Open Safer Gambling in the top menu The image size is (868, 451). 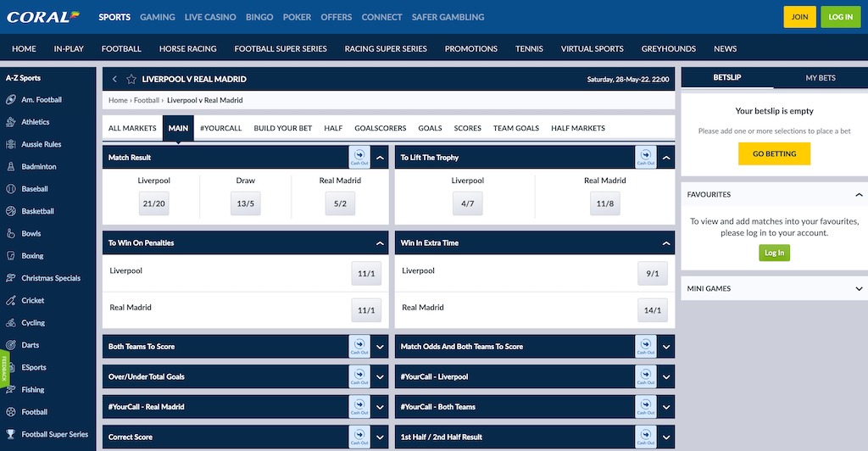pos(448,17)
